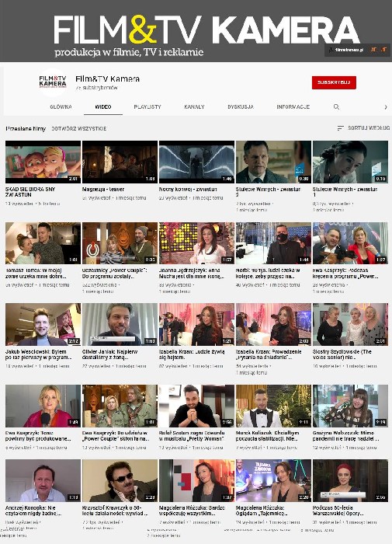The image size is (392, 544).
Task: Open the Dyskusja tab
Action: point(241,107)
